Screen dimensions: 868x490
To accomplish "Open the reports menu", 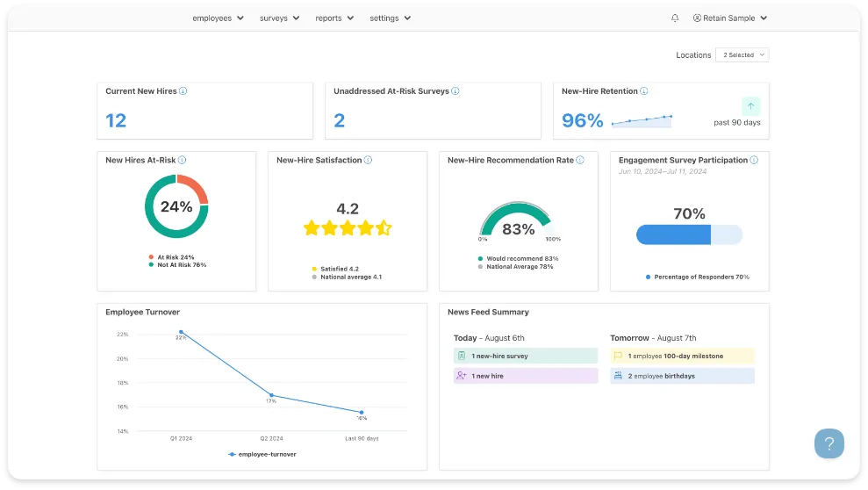I will pos(334,18).
